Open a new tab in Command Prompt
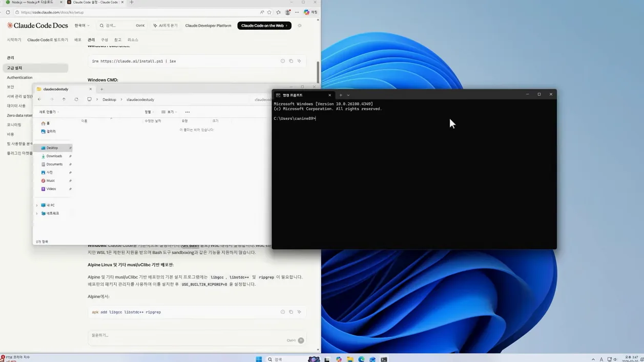 (x=341, y=95)
